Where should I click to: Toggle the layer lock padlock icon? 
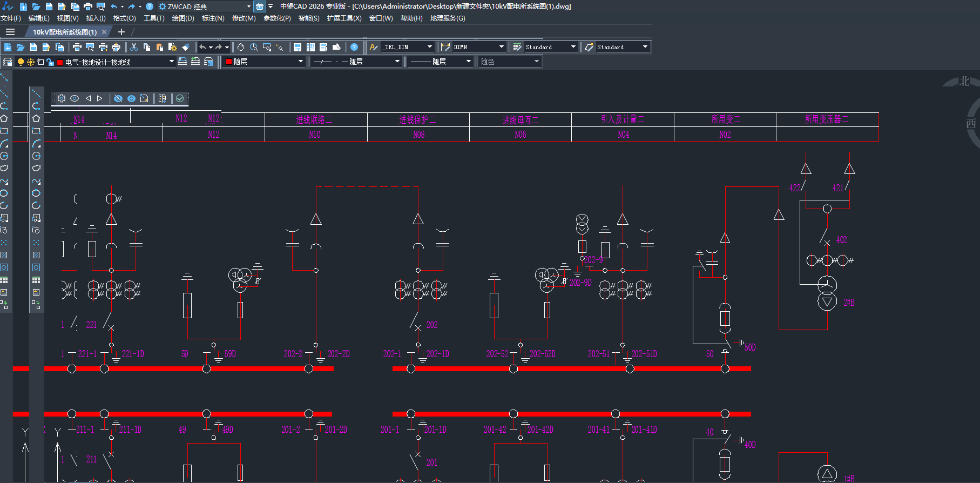[50, 62]
